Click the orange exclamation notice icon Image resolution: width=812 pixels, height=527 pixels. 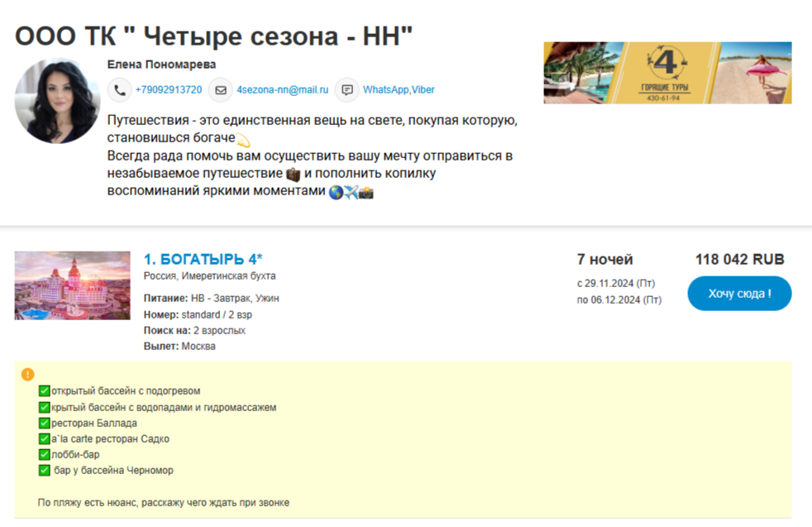click(x=28, y=374)
